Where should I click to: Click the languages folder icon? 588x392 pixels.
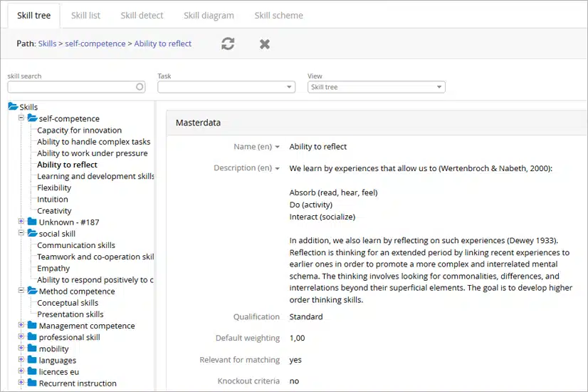pyautogui.click(x=32, y=361)
